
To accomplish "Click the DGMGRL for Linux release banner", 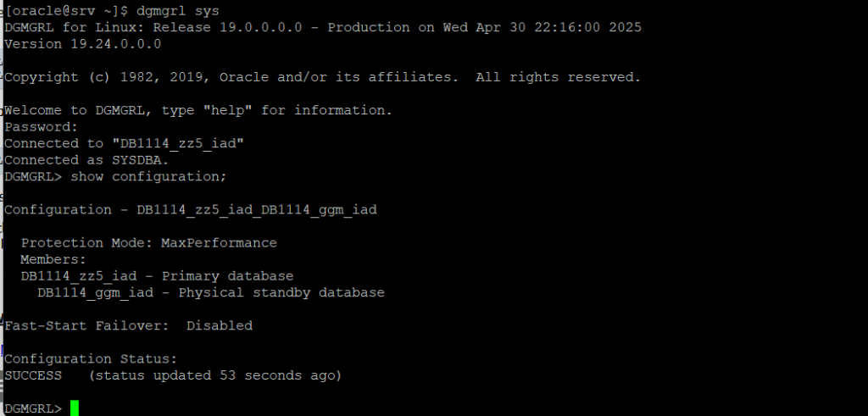I will pos(323,27).
